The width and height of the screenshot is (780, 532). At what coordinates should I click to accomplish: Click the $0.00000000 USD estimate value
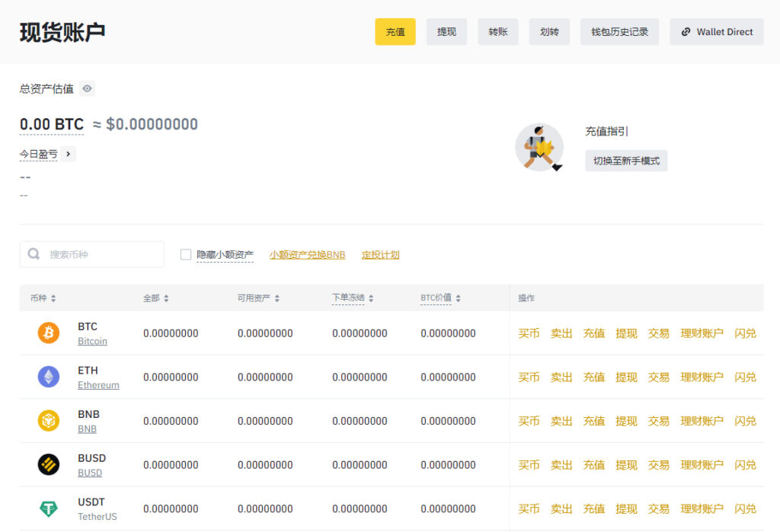[152, 124]
